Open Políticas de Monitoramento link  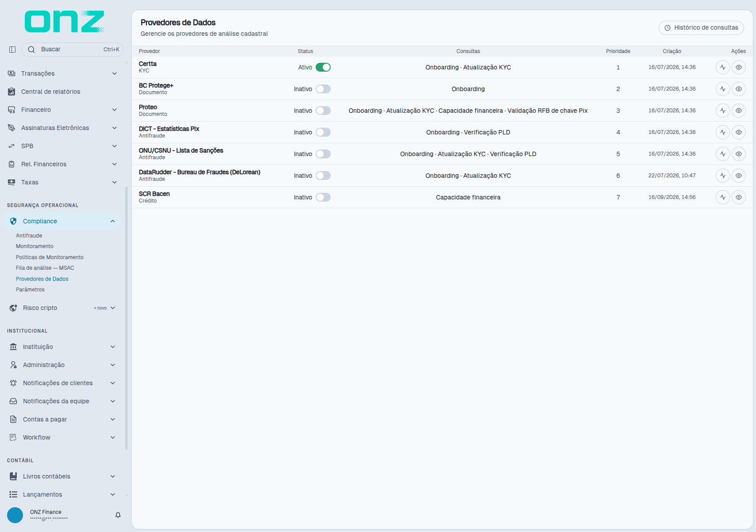click(50, 257)
